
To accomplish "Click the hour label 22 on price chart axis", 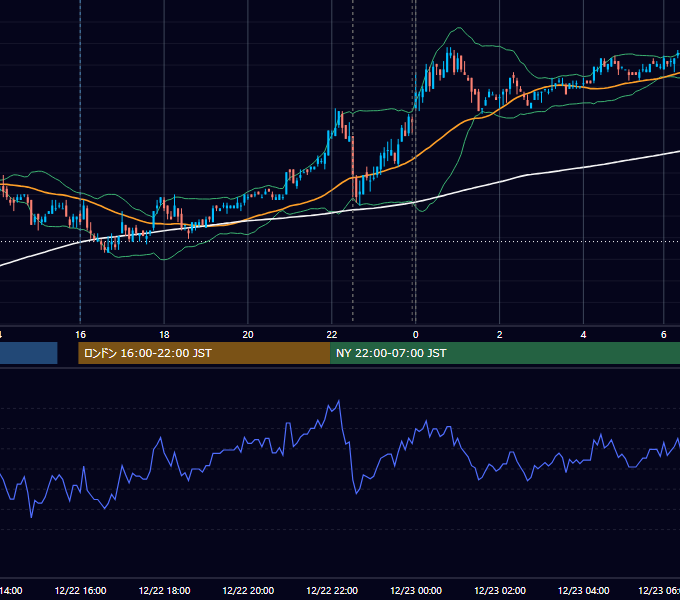I will coord(332,335).
